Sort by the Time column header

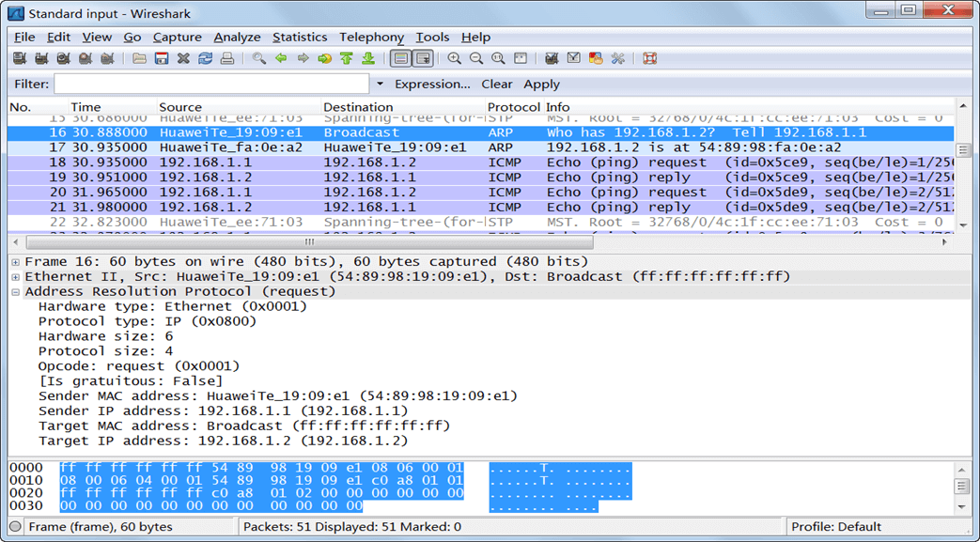point(113,107)
